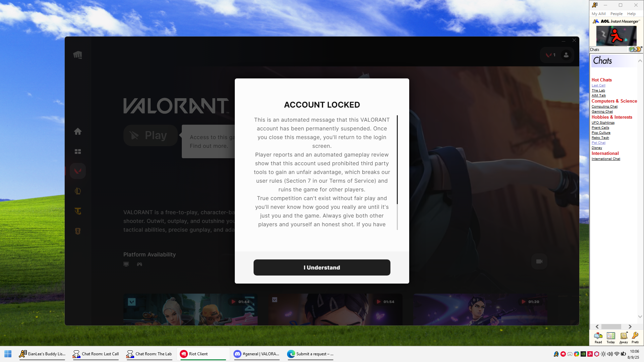The height and width of the screenshot is (362, 644).
Task: Switch to Discord #general taskbar item
Action: click(257, 354)
